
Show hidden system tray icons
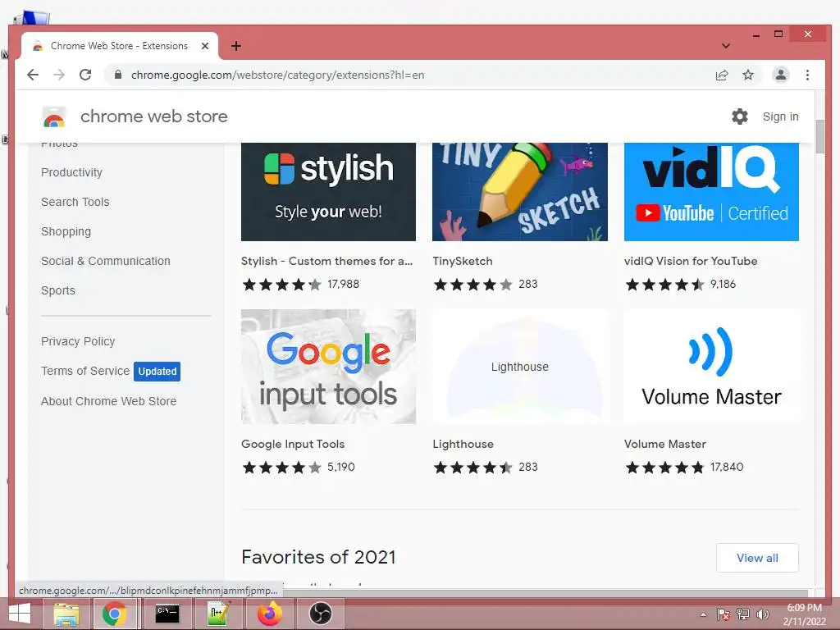pyautogui.click(x=703, y=615)
